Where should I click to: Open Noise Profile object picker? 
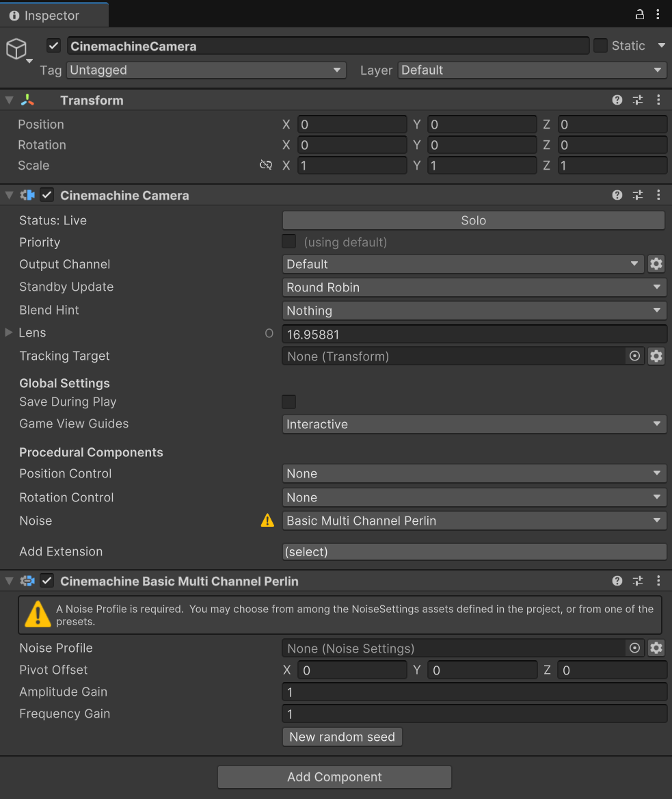coord(634,649)
